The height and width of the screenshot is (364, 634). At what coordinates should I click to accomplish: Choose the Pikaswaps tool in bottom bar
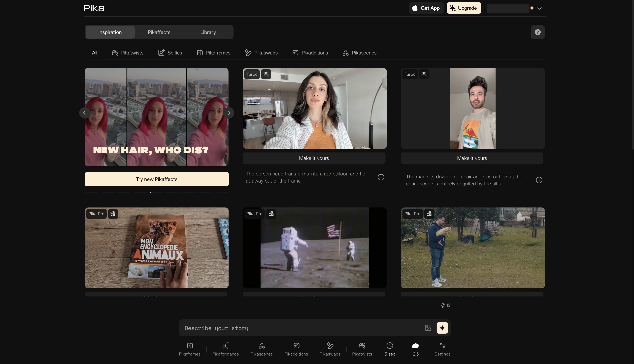[x=330, y=346]
